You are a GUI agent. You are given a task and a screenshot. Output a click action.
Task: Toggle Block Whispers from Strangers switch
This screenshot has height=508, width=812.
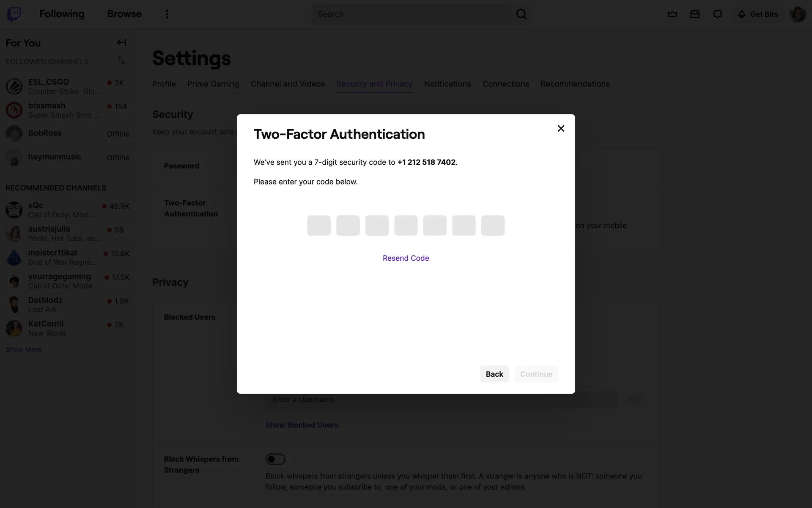(x=275, y=459)
